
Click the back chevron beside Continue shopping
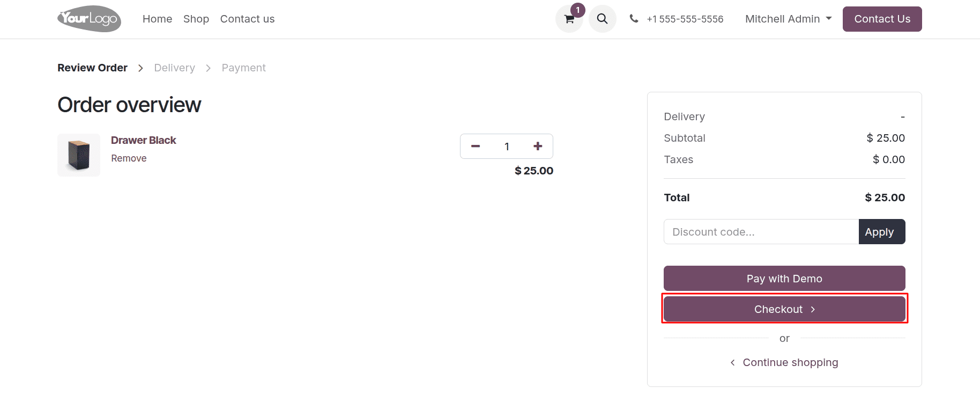[x=732, y=362]
